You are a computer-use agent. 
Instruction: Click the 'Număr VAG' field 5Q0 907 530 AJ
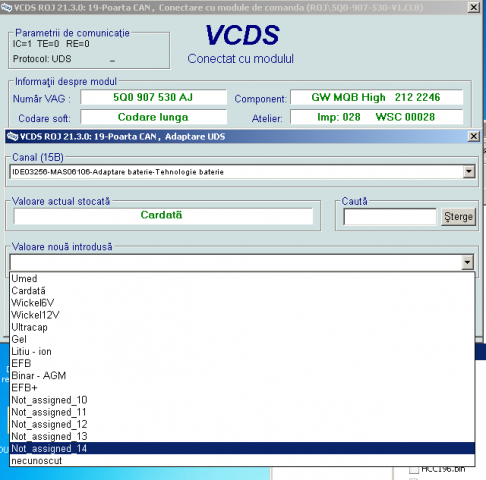pos(153,97)
